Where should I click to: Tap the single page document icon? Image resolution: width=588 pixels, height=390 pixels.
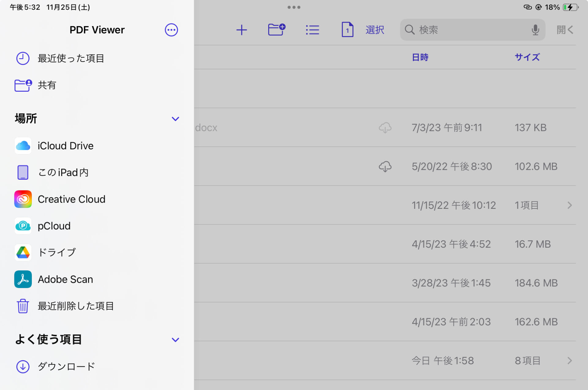347,30
